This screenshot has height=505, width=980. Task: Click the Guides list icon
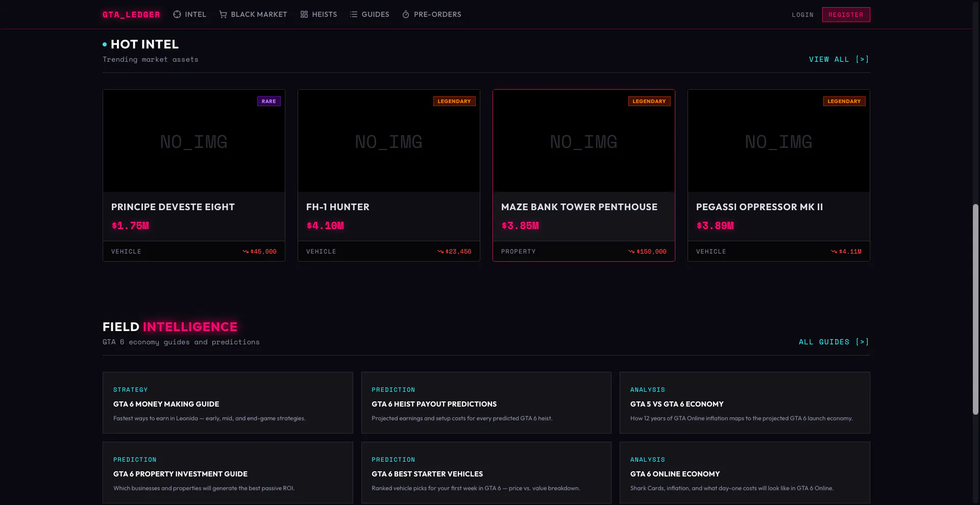354,14
